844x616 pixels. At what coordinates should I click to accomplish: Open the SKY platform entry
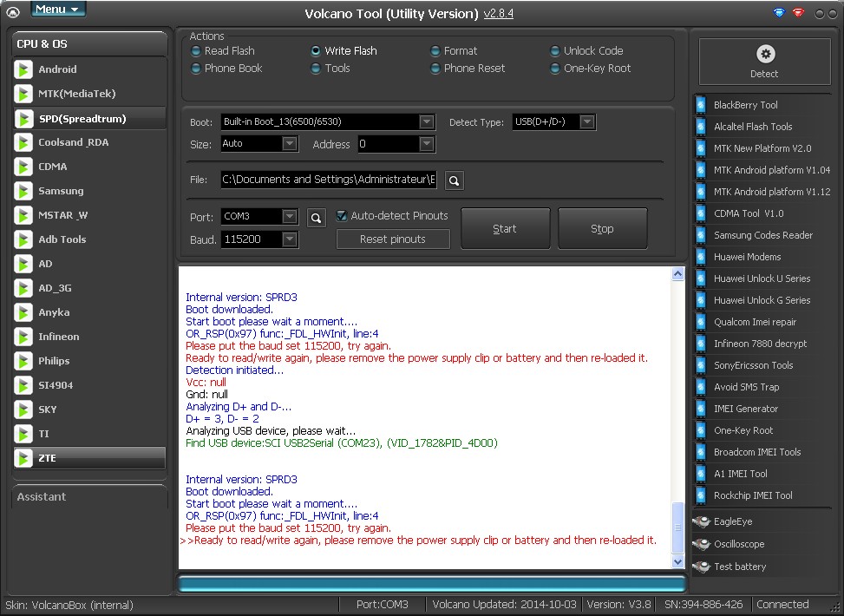click(x=89, y=410)
